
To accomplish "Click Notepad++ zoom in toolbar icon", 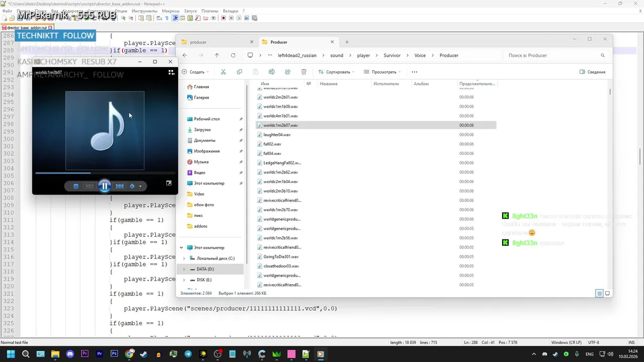I will [123, 18].
